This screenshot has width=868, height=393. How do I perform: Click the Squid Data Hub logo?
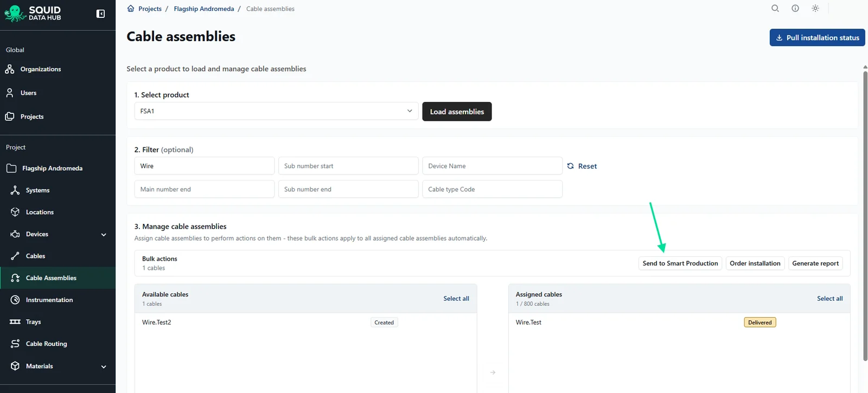[x=33, y=14]
